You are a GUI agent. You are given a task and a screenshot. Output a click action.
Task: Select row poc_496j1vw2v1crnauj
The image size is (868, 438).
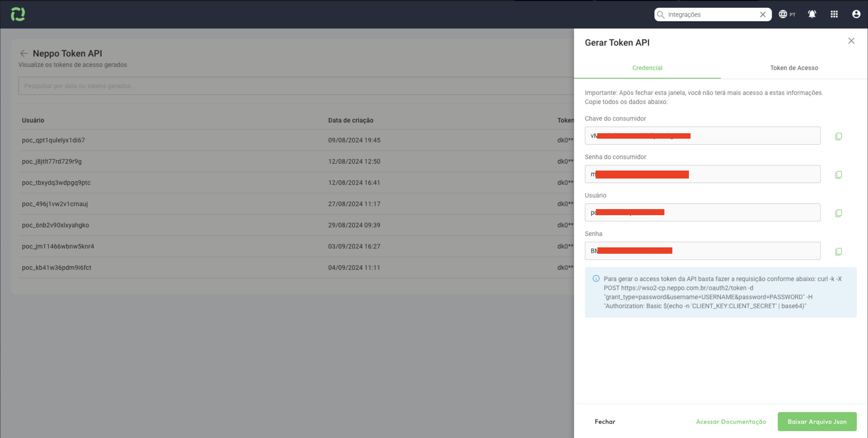(297, 204)
